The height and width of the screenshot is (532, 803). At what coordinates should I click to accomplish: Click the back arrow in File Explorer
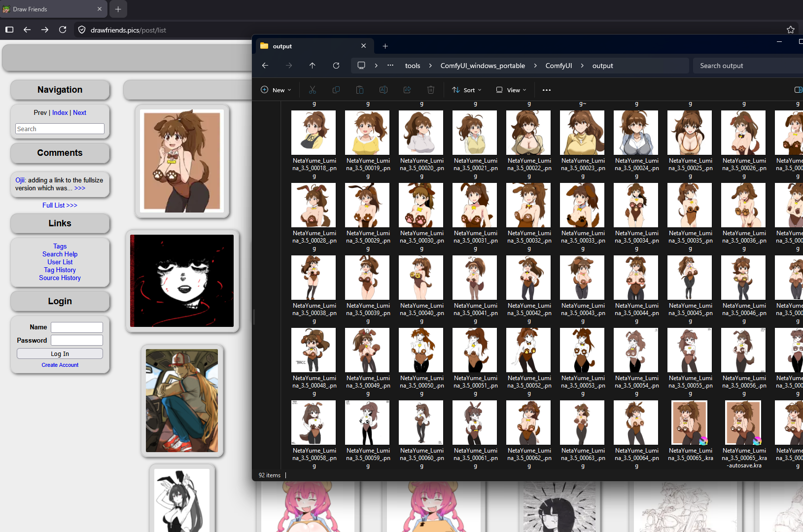(265, 66)
